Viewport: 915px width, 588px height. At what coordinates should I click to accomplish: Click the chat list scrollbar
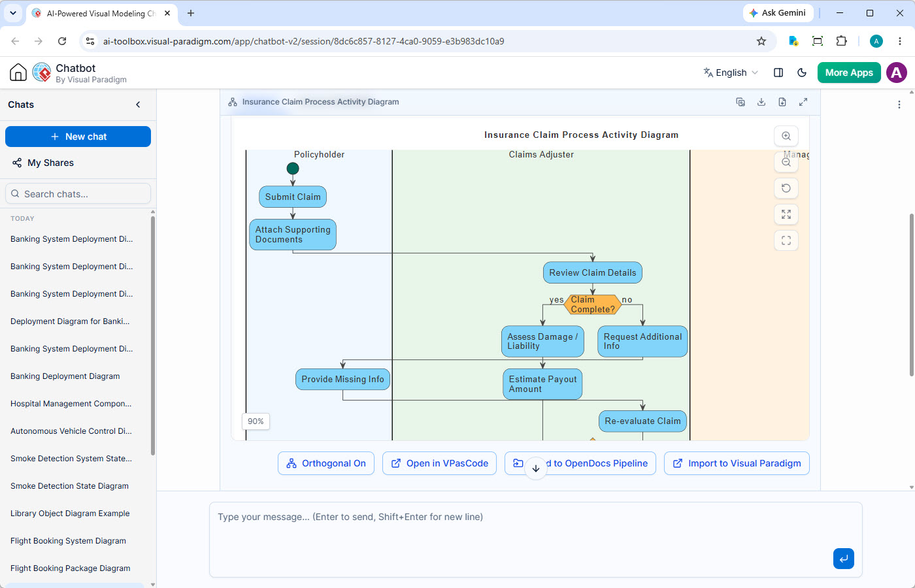coord(153,335)
